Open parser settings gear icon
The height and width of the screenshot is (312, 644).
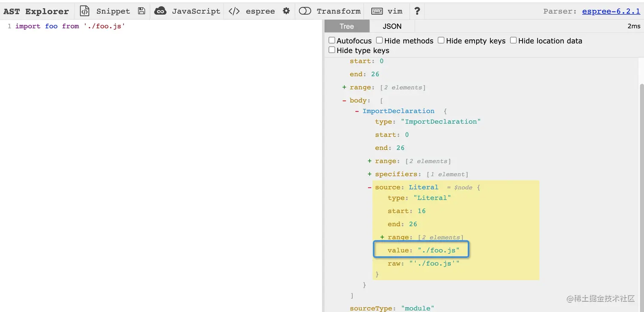tap(286, 11)
